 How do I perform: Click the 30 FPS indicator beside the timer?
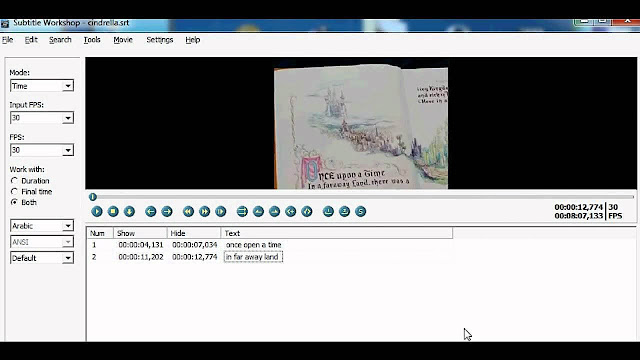click(x=615, y=211)
